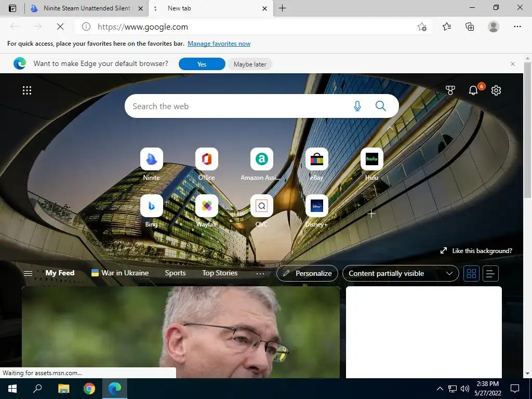Start voice search with microphone icon
The image size is (532, 399).
pyautogui.click(x=357, y=106)
